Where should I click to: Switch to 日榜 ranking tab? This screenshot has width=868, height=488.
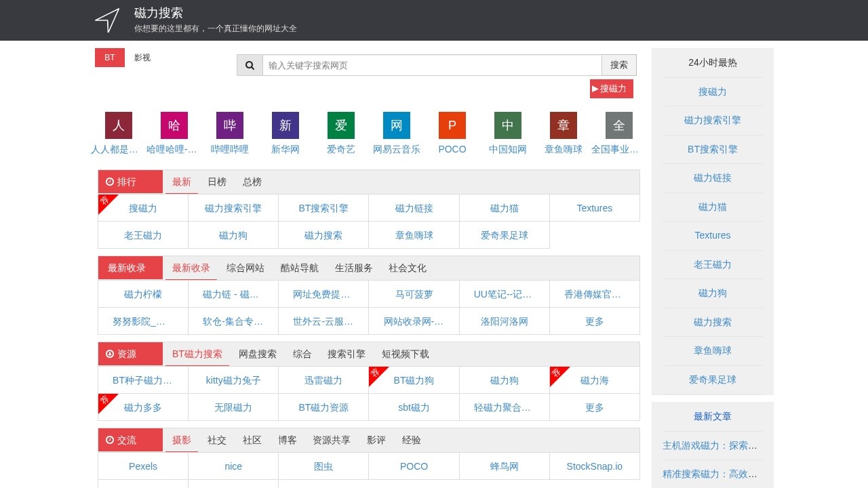coord(217,182)
